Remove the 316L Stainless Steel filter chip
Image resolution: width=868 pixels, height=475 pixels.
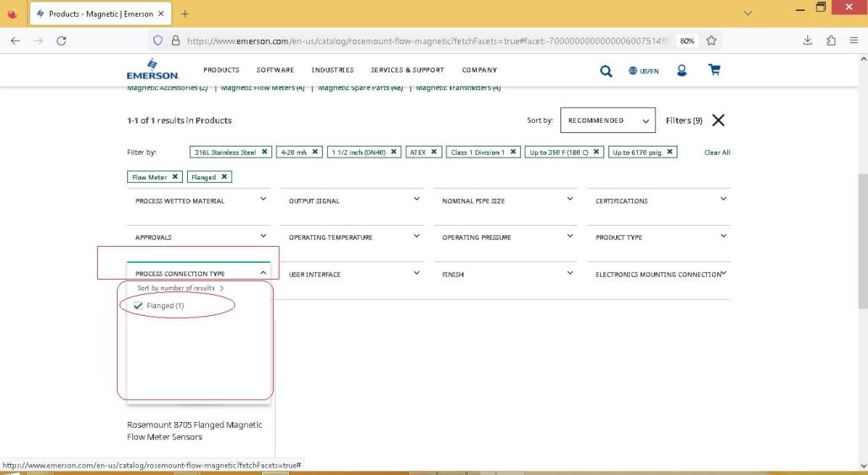click(265, 152)
